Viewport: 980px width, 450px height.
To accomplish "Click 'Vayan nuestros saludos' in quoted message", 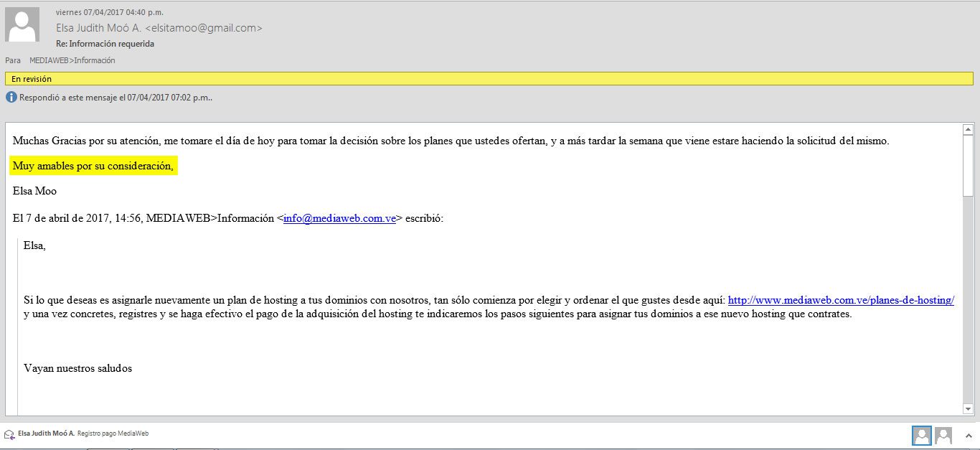I will point(77,368).
